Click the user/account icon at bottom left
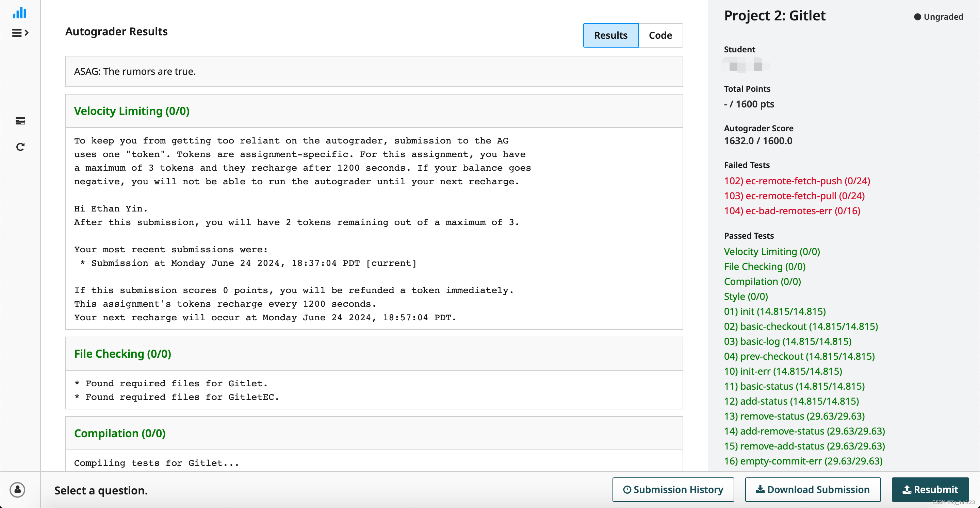Viewport: 980px width, 508px height. 17,489
